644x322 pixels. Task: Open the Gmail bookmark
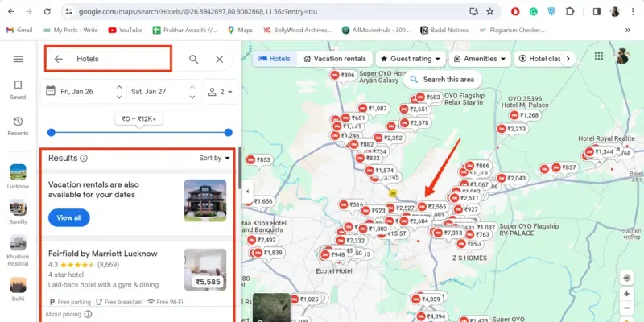click(x=19, y=30)
